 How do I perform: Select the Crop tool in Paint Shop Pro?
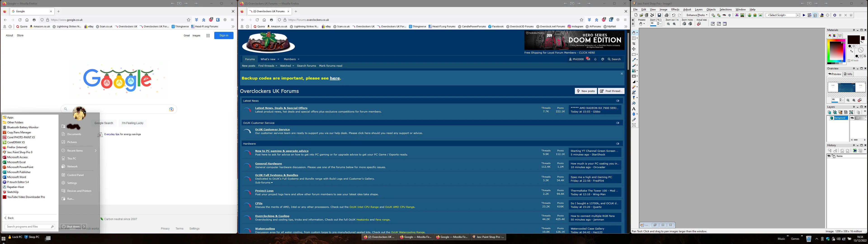coord(634,43)
